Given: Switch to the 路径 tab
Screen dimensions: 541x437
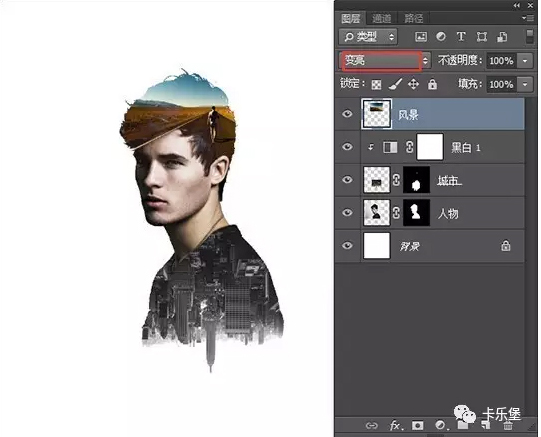Looking at the screenshot, I should pos(413,18).
